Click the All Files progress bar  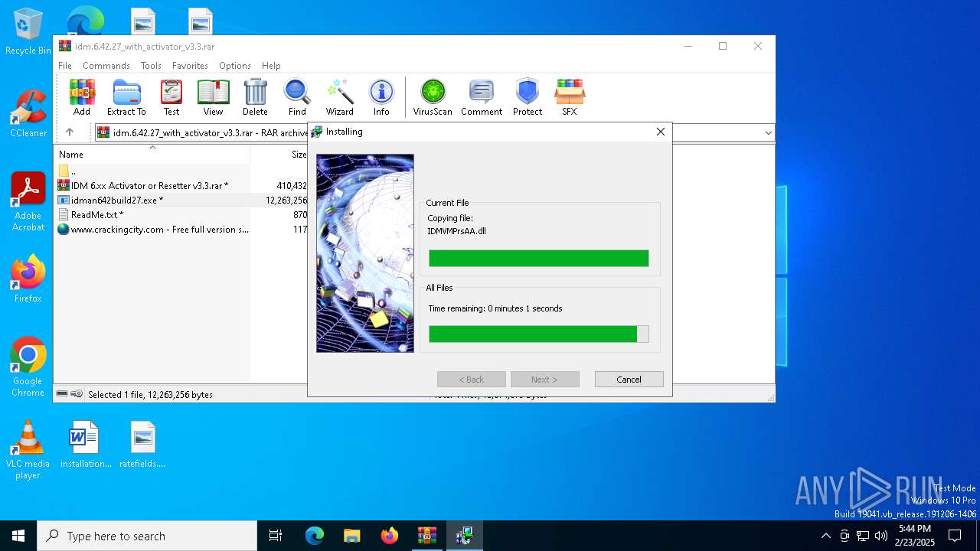pyautogui.click(x=538, y=334)
